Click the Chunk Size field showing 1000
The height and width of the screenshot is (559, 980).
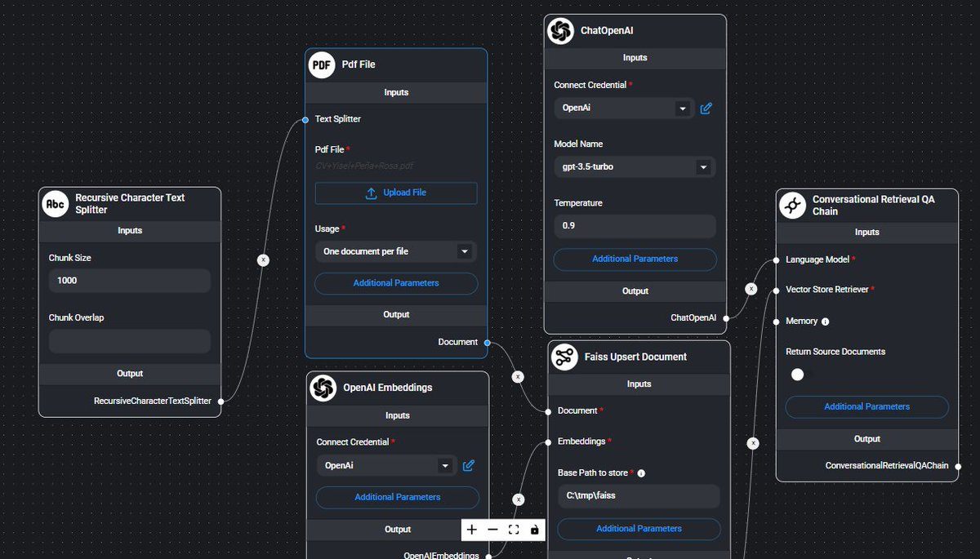pyautogui.click(x=130, y=281)
